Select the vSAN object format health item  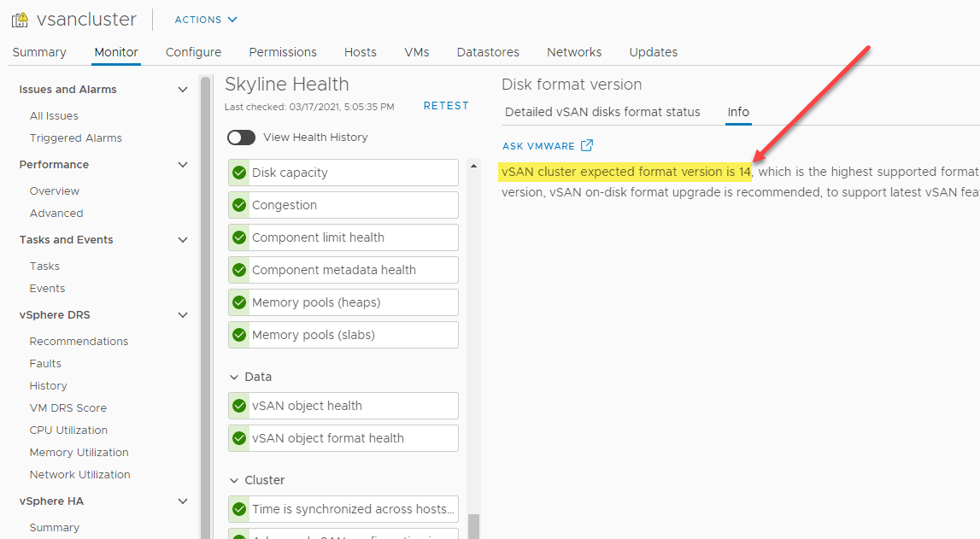pyautogui.click(x=328, y=438)
